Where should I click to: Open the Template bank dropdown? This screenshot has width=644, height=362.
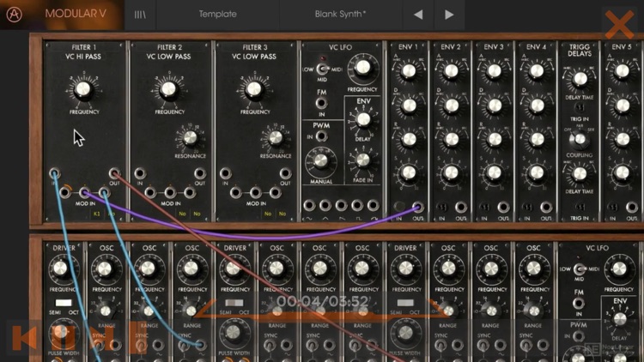(218, 14)
